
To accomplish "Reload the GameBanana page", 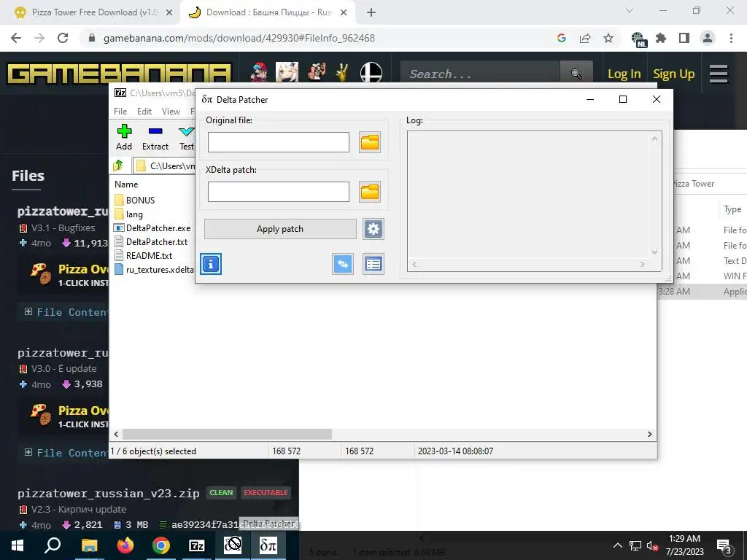I will pyautogui.click(x=63, y=38).
